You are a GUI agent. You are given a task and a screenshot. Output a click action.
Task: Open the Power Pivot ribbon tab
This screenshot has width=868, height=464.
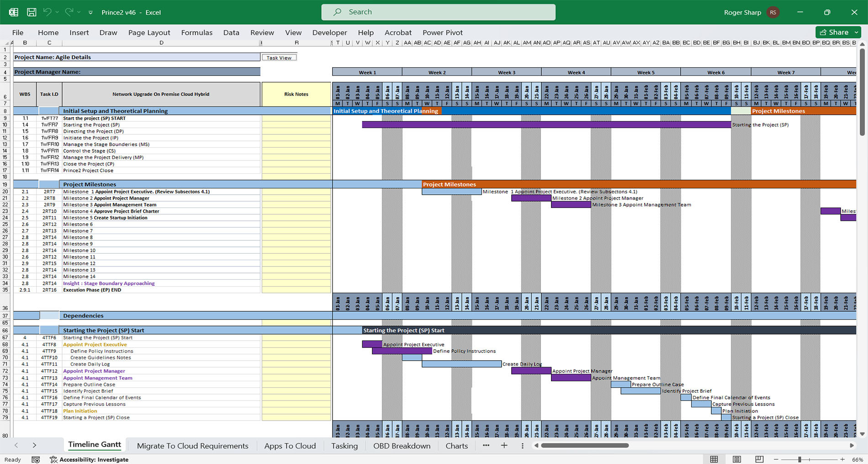(x=443, y=32)
